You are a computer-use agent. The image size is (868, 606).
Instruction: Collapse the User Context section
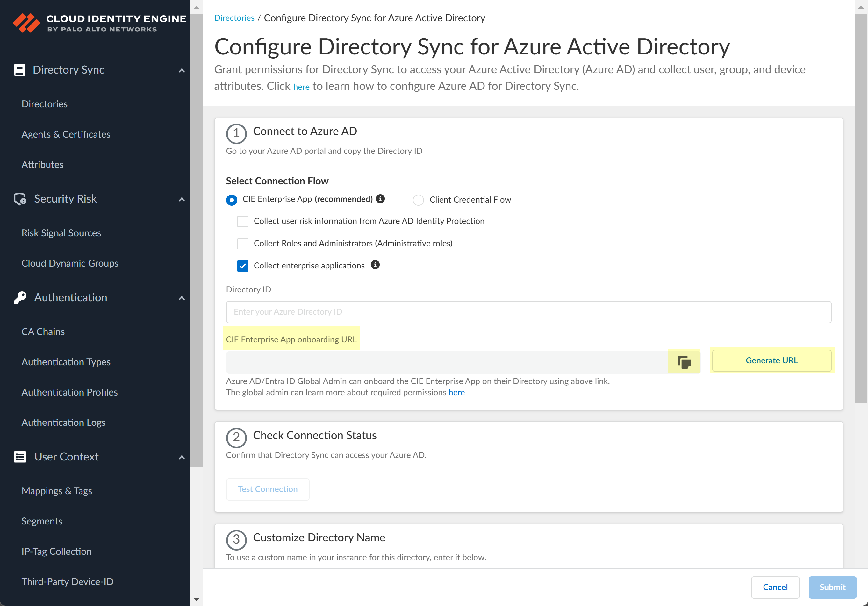182,457
